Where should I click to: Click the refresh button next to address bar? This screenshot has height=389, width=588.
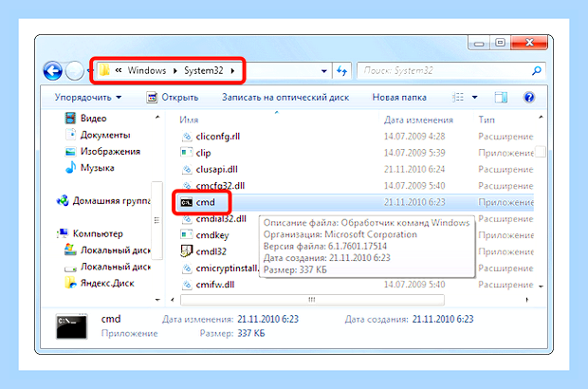[x=341, y=70]
